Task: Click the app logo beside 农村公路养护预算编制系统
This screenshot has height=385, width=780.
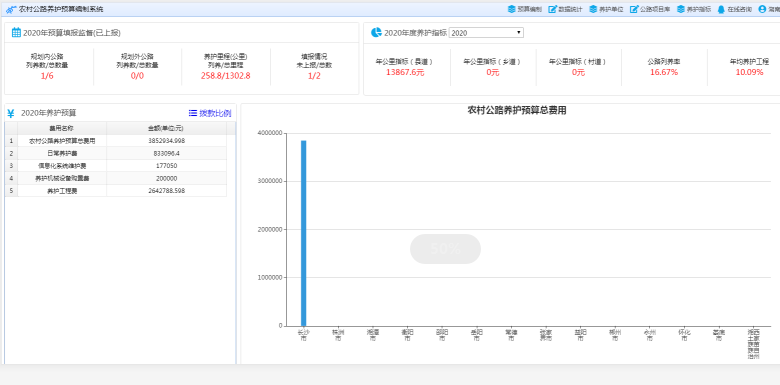Action: pos(11,9)
